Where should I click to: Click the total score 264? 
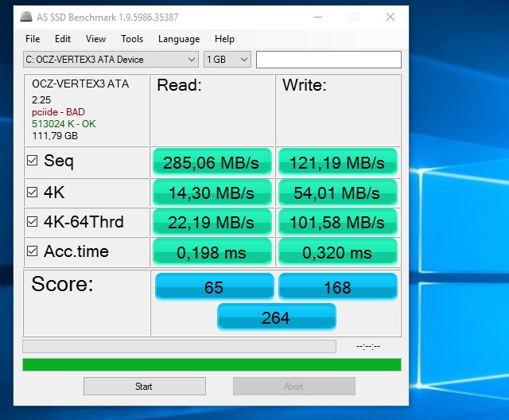pyautogui.click(x=276, y=317)
